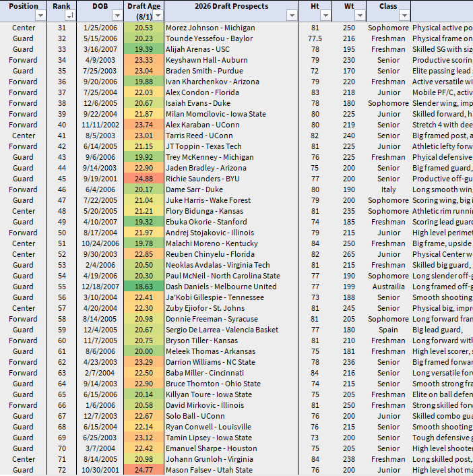
Task: Open the Class column filter dropdown
Action: (x=404, y=16)
